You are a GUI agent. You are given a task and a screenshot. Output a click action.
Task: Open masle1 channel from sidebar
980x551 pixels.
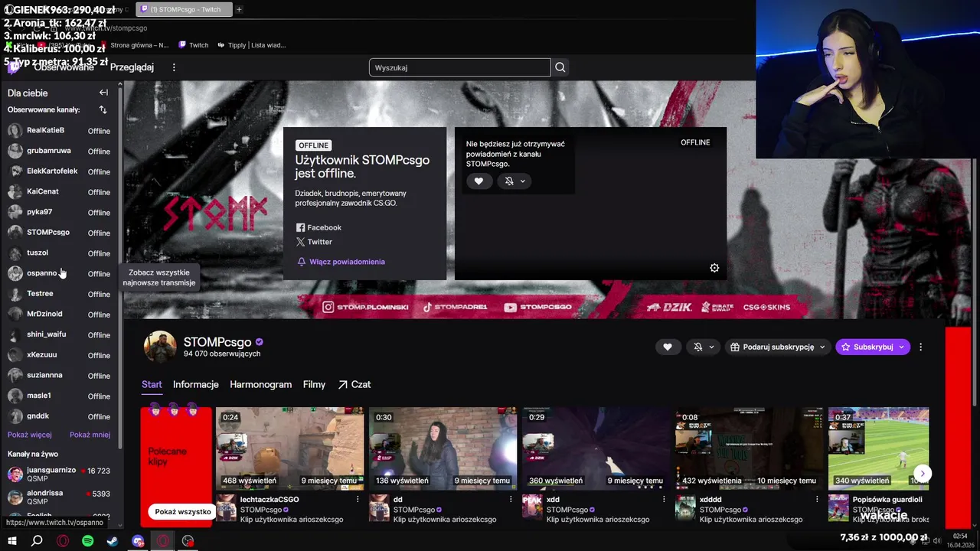pos(60,396)
